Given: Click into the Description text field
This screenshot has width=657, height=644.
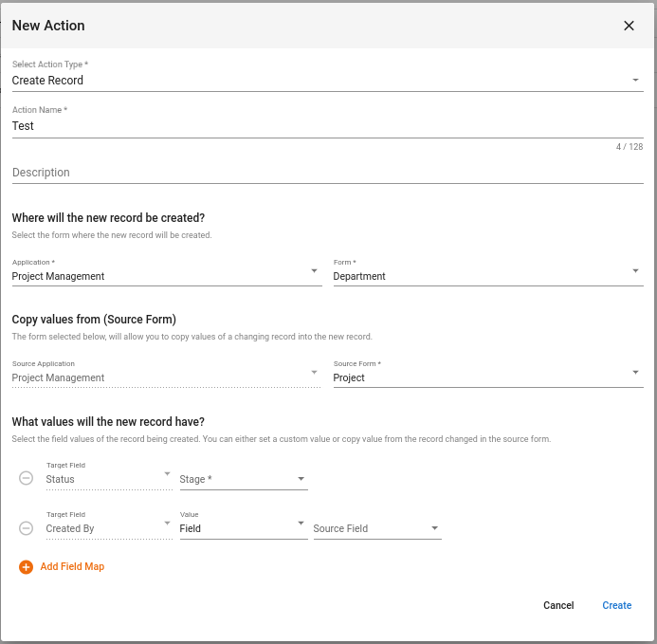Looking at the screenshot, I should pyautogui.click(x=328, y=173).
